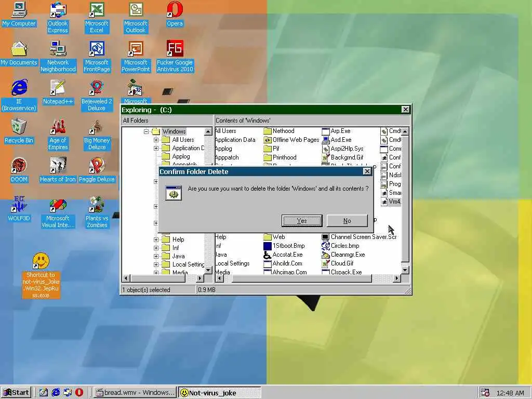Open the IE (Browservice) desktop icon

point(19,96)
